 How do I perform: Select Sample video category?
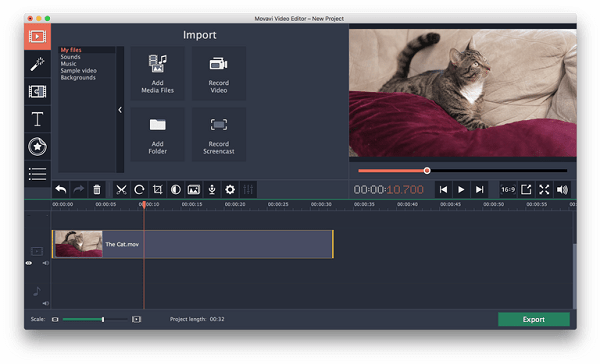(78, 70)
